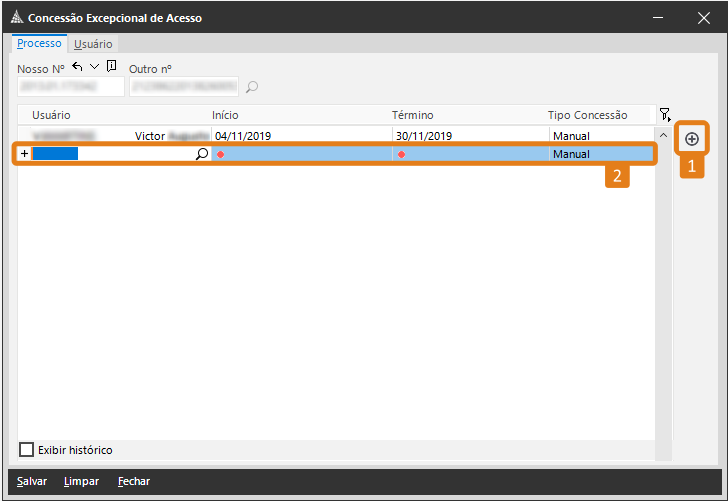Click the application logo in the title bar
The image size is (728, 501).
click(16, 17)
